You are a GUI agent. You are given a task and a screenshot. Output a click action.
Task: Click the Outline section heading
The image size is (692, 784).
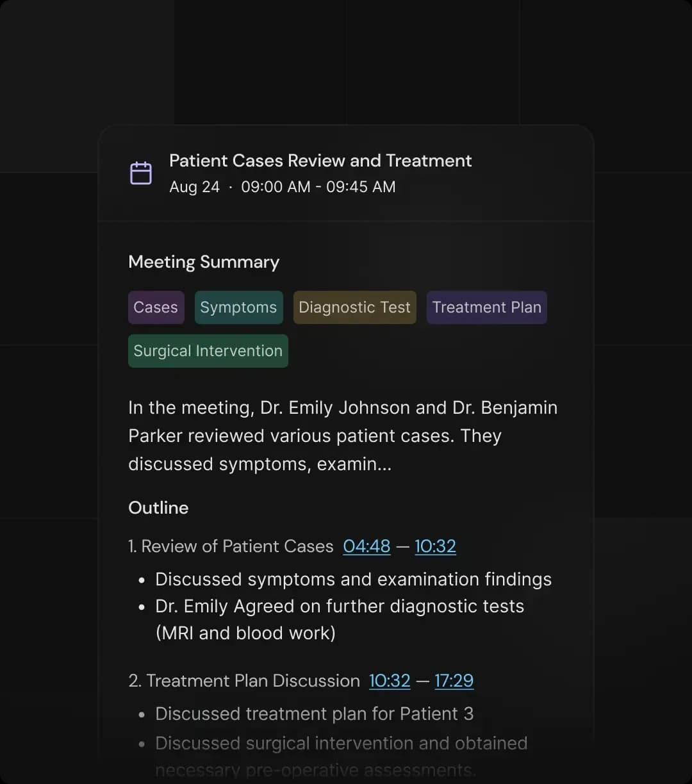[x=158, y=508]
